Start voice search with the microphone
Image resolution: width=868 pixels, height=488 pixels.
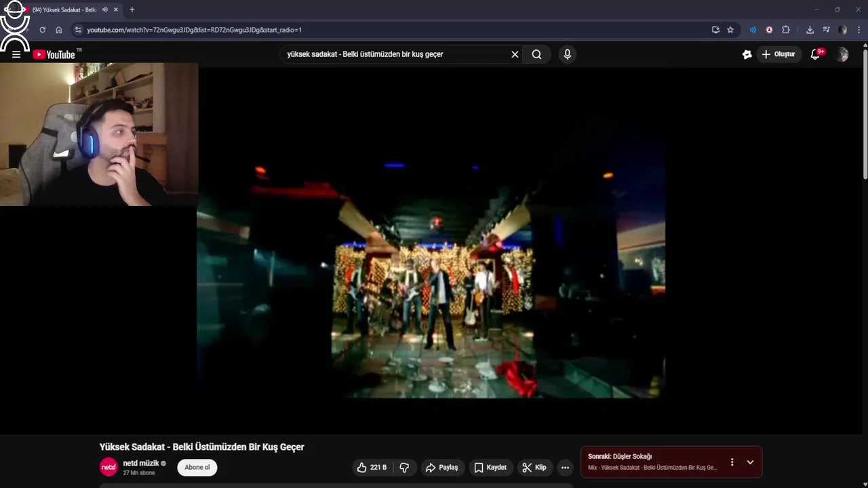tap(568, 54)
